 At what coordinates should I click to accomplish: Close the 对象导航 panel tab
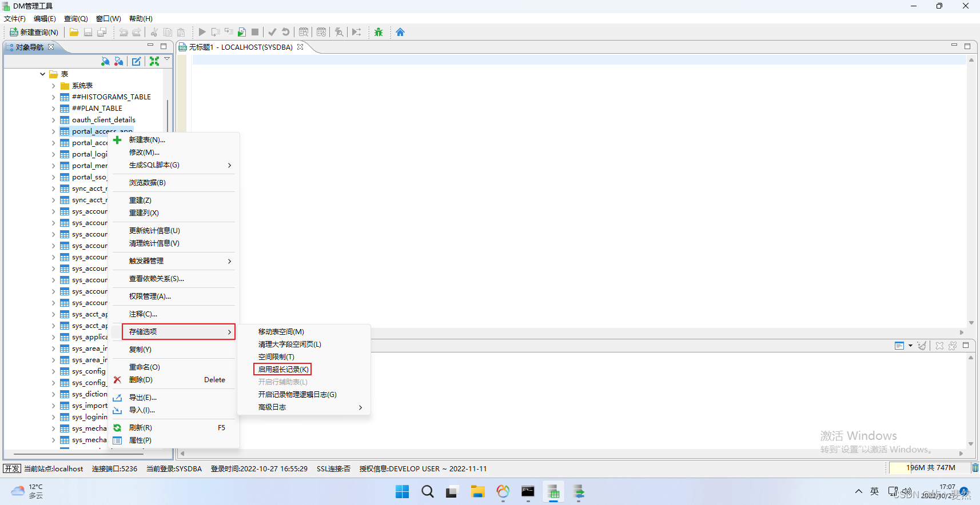pos(51,47)
